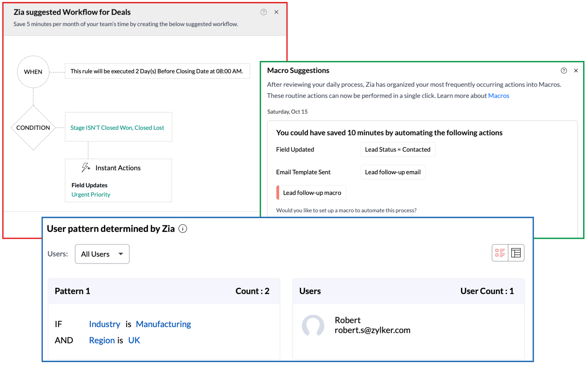Open help in Macro Suggestions panel
The height and width of the screenshot is (366, 588).
coord(564,70)
